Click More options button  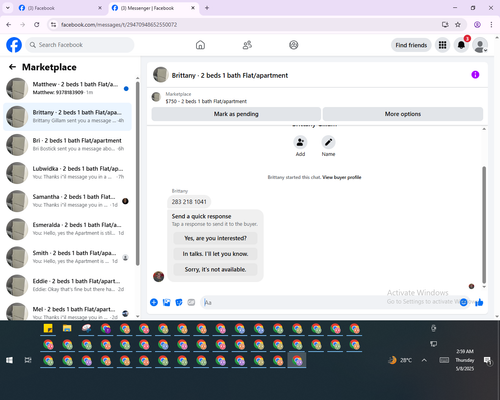tap(403, 114)
